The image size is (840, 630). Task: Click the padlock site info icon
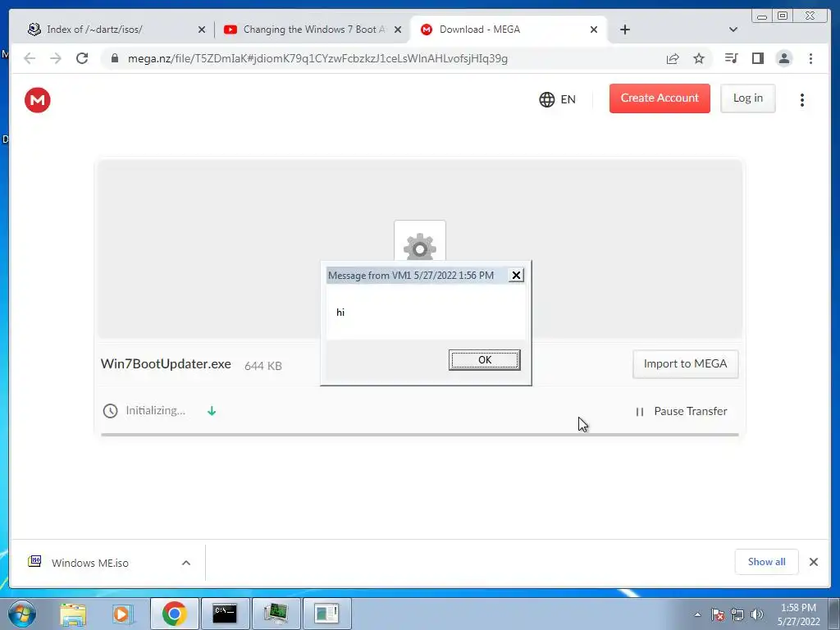click(115, 58)
